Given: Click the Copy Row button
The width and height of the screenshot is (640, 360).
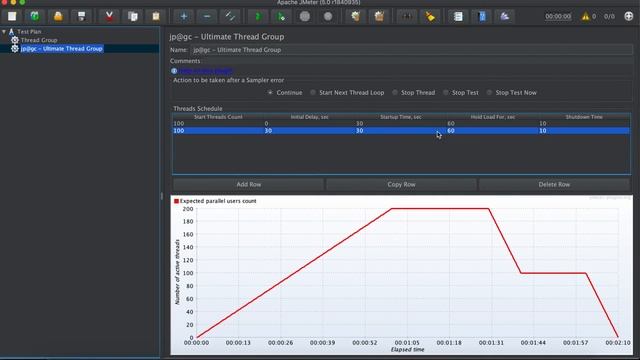Looking at the screenshot, I should (x=401, y=184).
